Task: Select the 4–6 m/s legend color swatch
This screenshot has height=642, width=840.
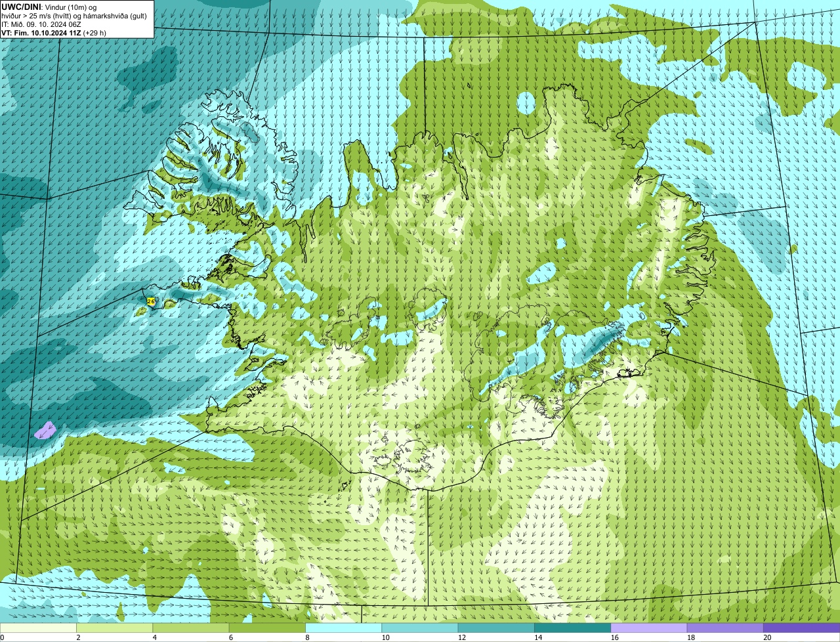Action: click(x=191, y=628)
